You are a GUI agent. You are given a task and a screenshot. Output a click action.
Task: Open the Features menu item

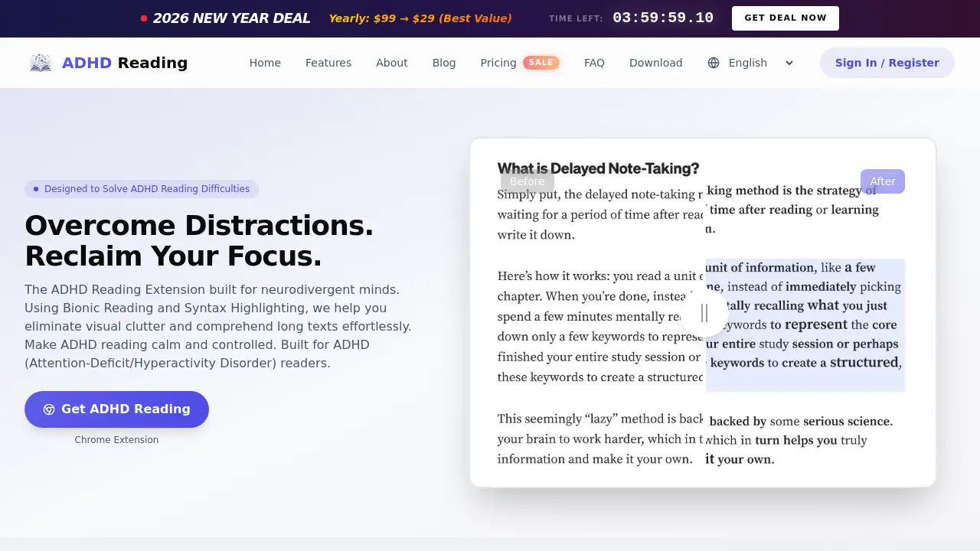click(x=328, y=63)
